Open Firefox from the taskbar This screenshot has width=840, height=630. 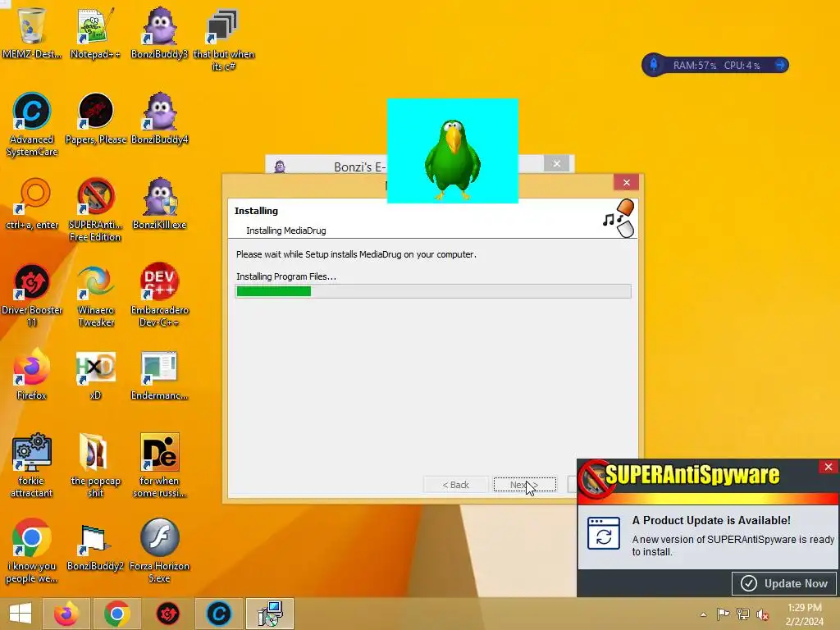[x=66, y=614]
